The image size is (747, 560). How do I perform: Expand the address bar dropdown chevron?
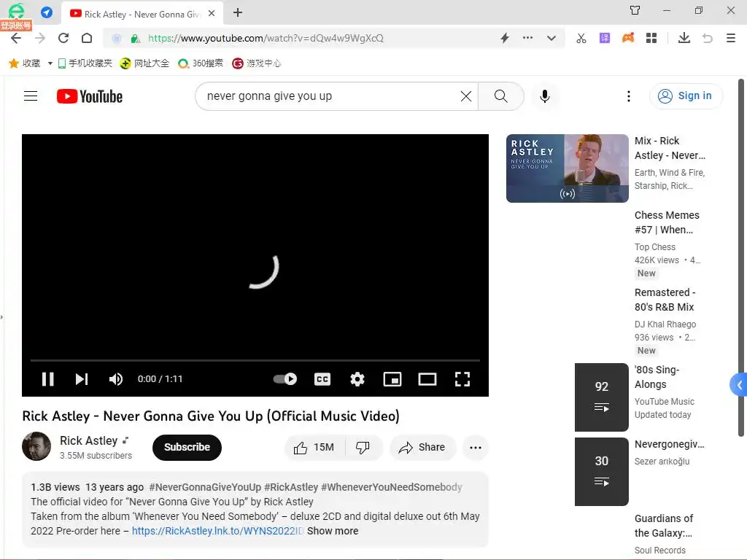[x=551, y=38]
